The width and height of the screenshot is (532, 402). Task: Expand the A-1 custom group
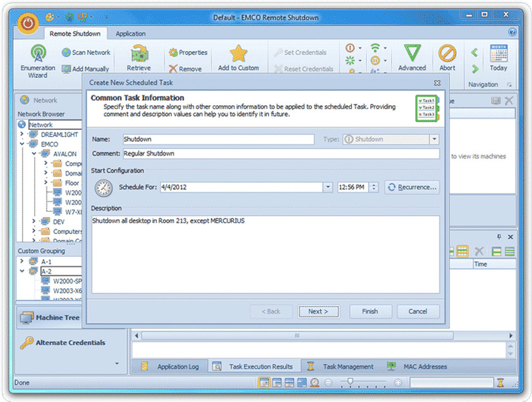(22, 261)
